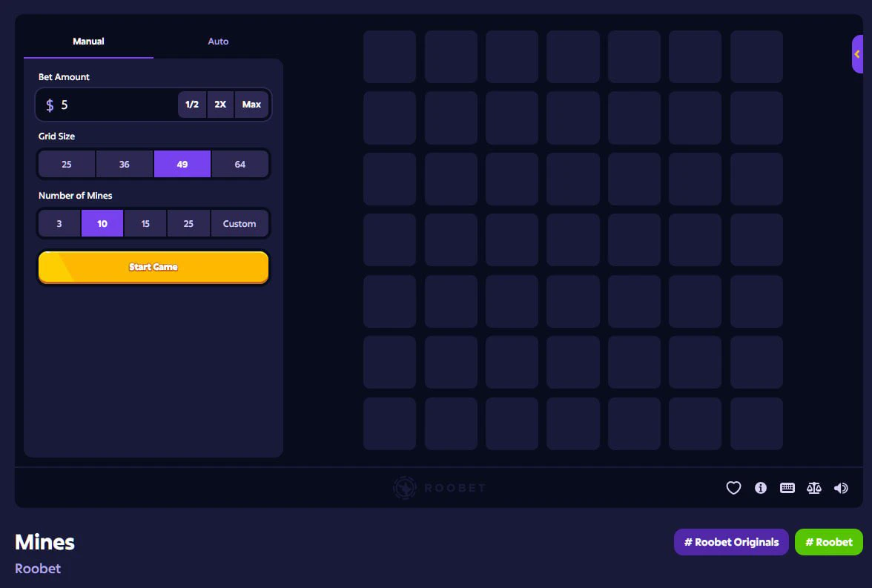This screenshot has width=872, height=588.
Task: Open the game info icon
Action: click(x=760, y=488)
